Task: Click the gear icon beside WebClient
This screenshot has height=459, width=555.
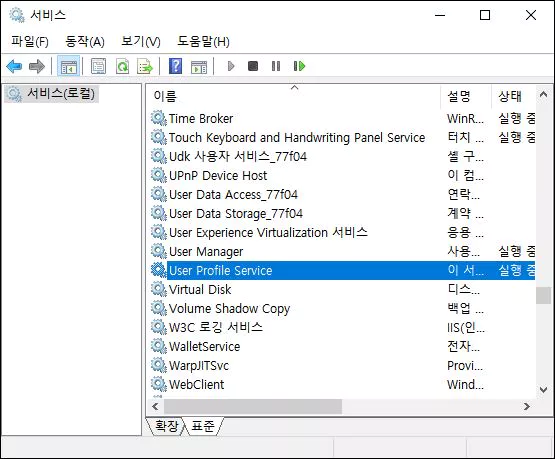Action: coord(159,384)
